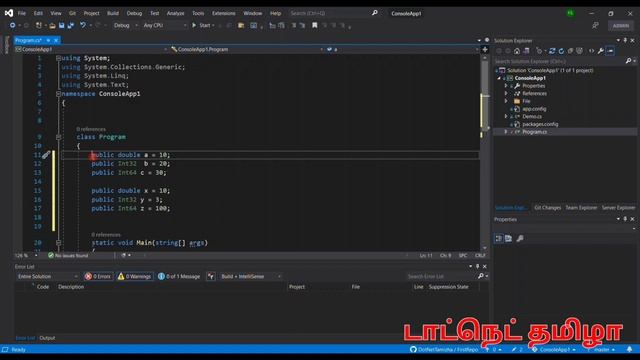Open the Entire Solution scope dropdown
Viewport: 640px width, 360px height.
point(47,276)
